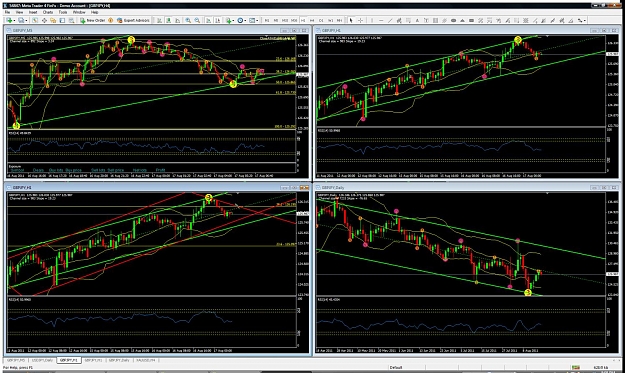The image size is (625, 373).
Task: Switch timeframe to W1
Action: point(330,20)
